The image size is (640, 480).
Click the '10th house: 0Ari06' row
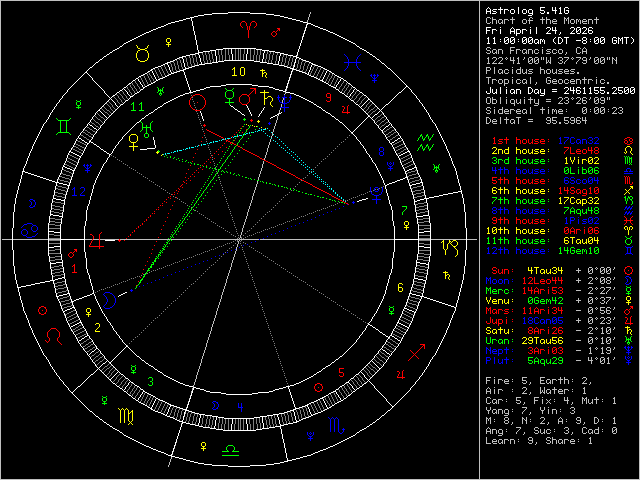click(542, 231)
